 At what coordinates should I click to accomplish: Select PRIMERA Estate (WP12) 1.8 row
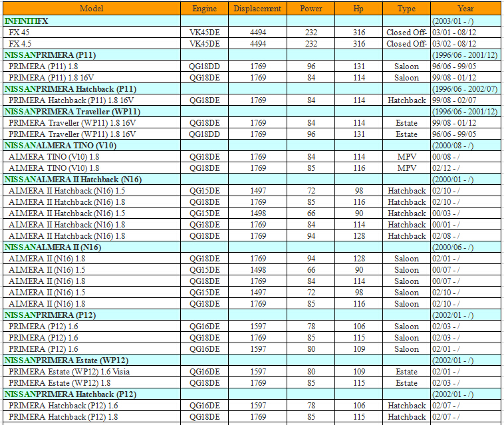[x=252, y=383]
